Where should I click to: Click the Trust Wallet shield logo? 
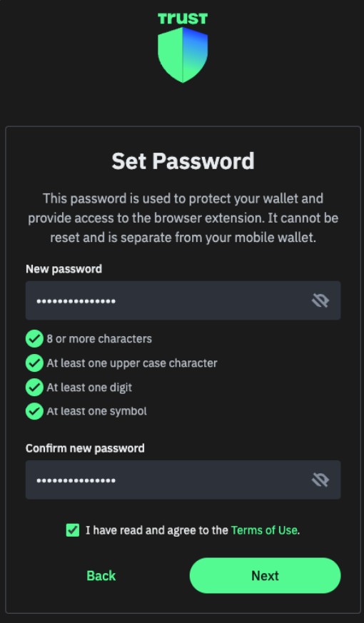coord(183,55)
